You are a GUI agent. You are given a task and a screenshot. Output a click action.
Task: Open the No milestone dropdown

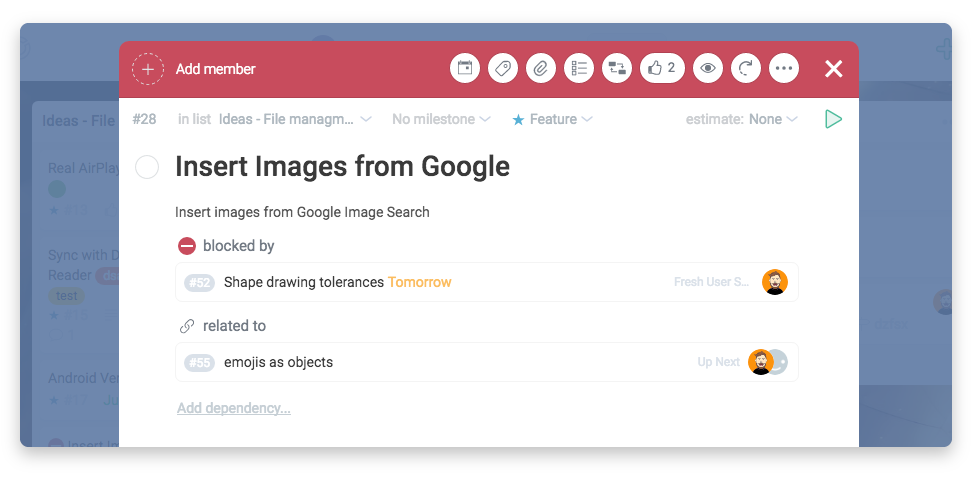(441, 119)
